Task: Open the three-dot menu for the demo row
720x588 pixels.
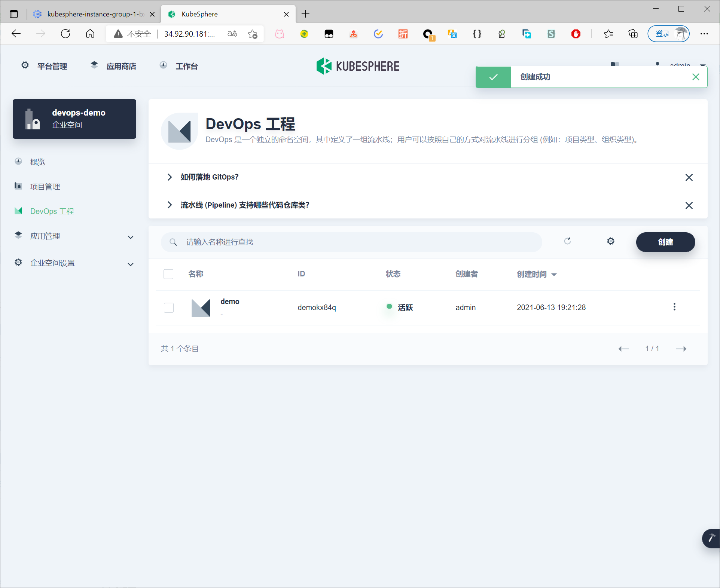Action: (674, 307)
